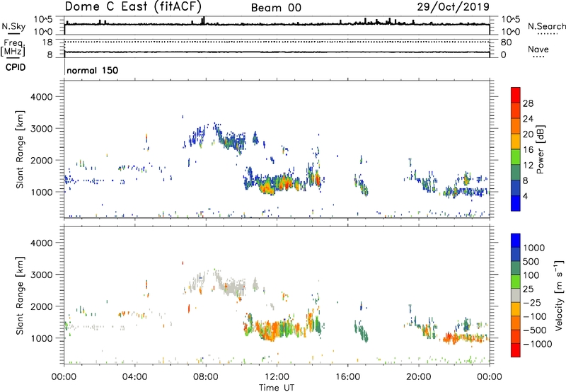Screen dimensions: 566x392
Task: Click the '4' Power scale value
Action: (x=525, y=196)
